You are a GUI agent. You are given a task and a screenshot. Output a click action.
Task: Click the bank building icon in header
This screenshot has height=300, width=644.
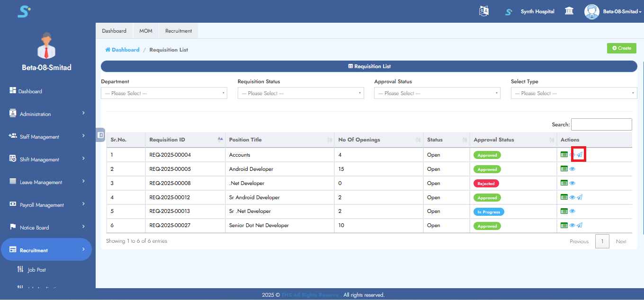[x=569, y=11]
